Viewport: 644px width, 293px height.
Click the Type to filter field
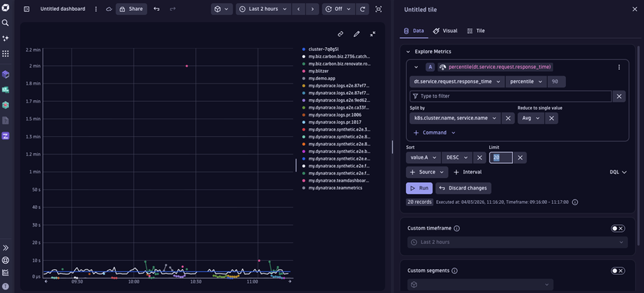(511, 96)
